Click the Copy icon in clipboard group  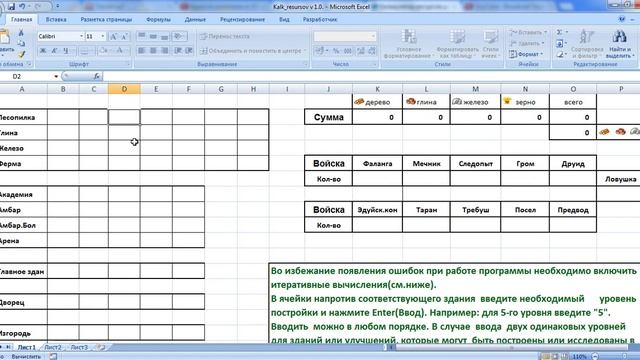click(21, 43)
